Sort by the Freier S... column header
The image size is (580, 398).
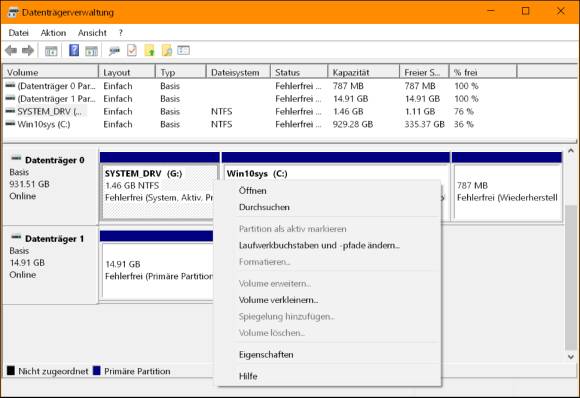pos(425,72)
